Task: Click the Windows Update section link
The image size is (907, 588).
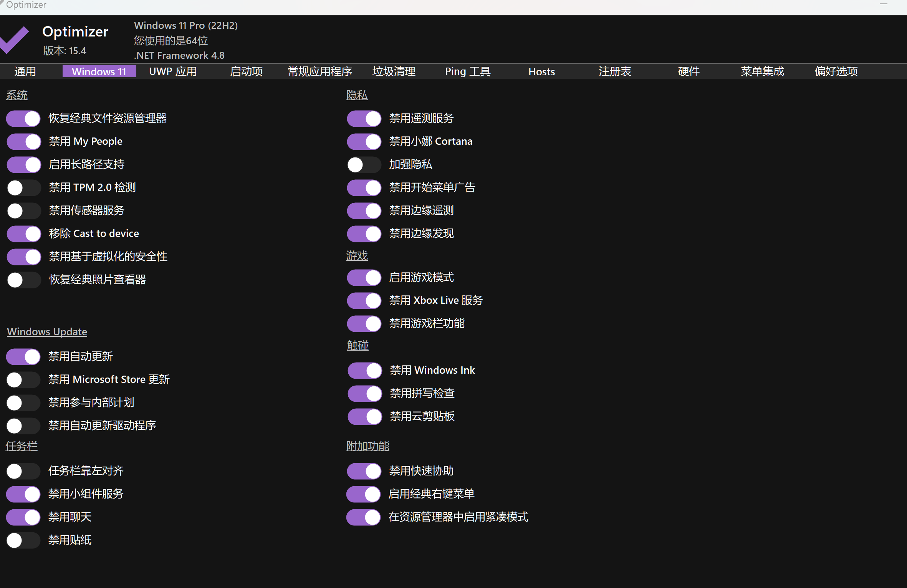Action: click(47, 331)
